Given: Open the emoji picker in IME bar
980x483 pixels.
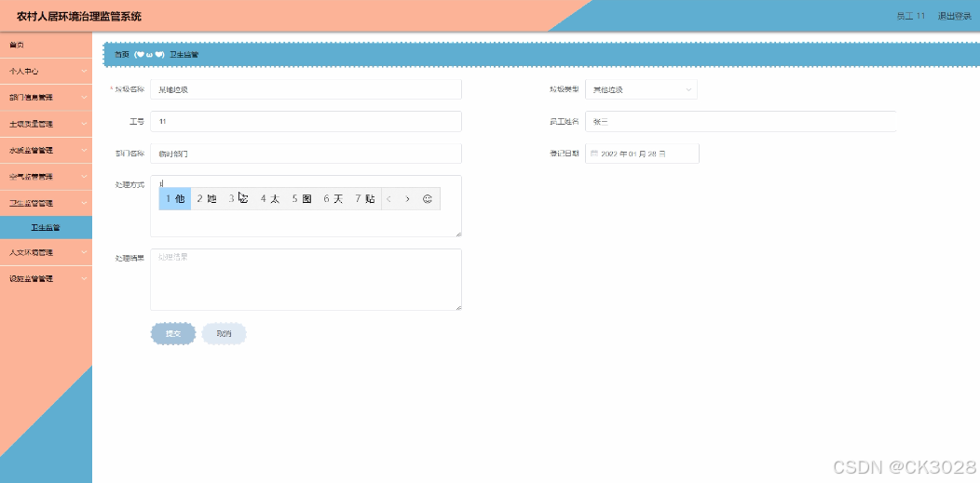Looking at the screenshot, I should (x=428, y=199).
